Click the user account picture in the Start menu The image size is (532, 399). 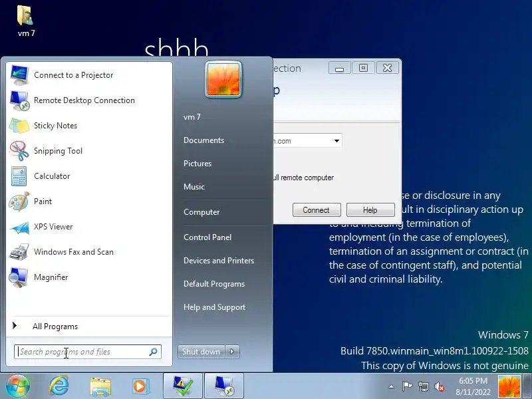coord(223,79)
